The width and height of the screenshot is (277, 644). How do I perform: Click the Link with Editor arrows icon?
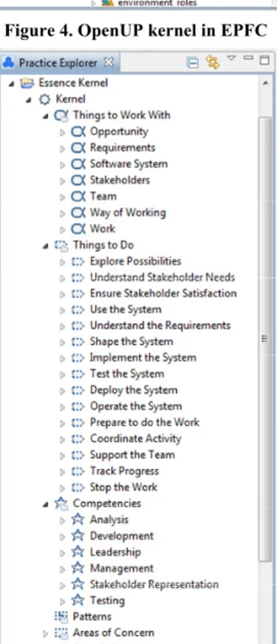tap(212, 62)
